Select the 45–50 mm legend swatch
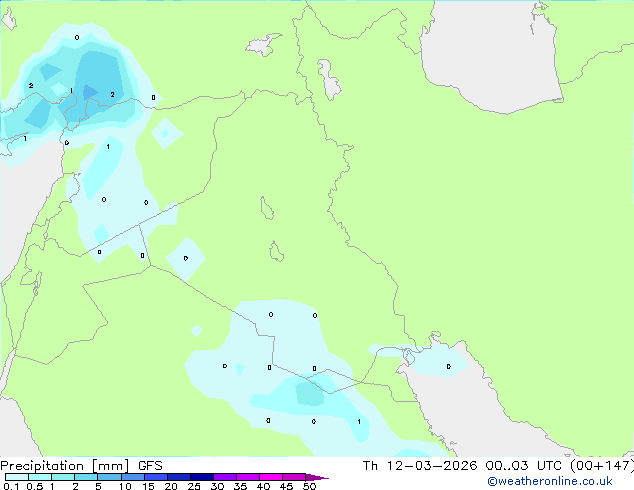 click(294, 477)
